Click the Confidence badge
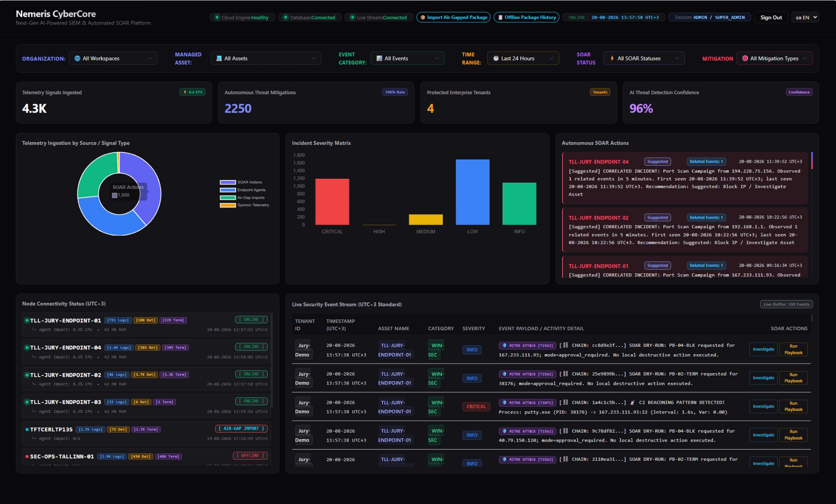Viewport: 836px width, 504px height. point(799,92)
